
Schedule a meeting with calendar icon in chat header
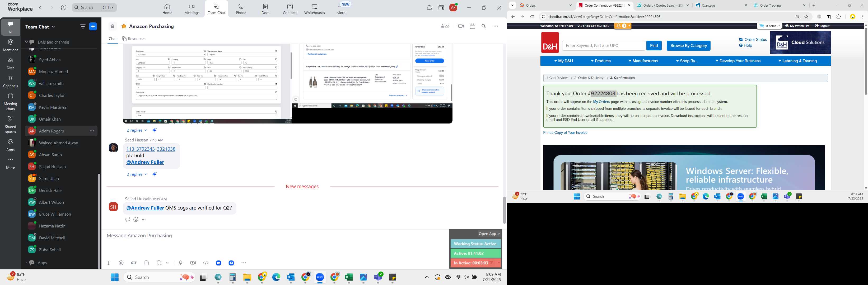[x=473, y=26]
